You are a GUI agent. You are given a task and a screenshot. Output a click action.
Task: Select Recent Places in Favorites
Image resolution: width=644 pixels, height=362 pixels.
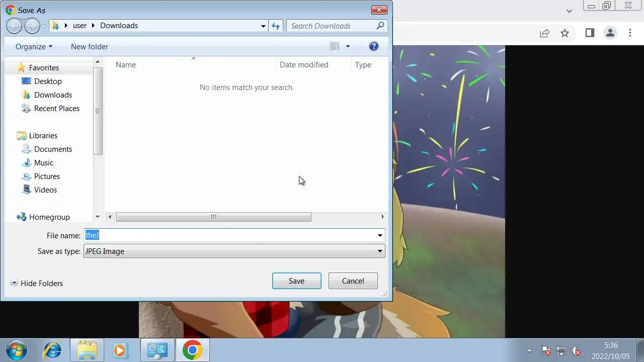[x=57, y=108]
